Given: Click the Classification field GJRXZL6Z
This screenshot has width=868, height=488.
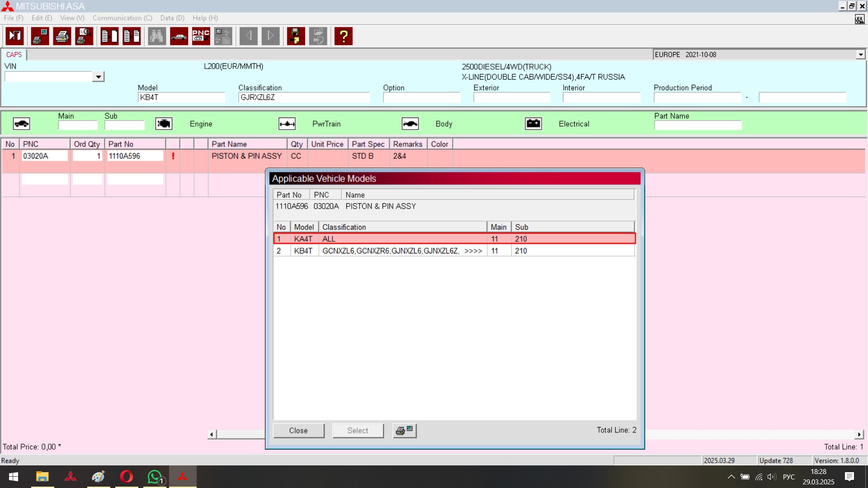Looking at the screenshot, I should tap(304, 98).
